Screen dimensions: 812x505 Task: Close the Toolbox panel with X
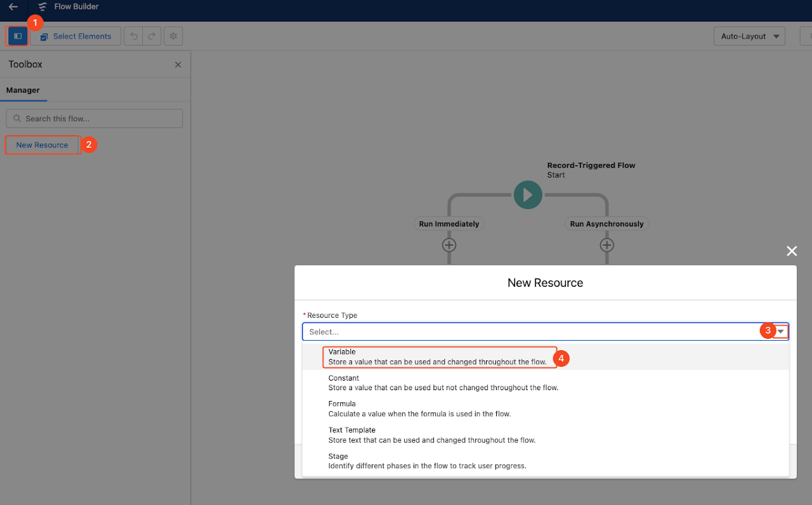pyautogui.click(x=178, y=65)
